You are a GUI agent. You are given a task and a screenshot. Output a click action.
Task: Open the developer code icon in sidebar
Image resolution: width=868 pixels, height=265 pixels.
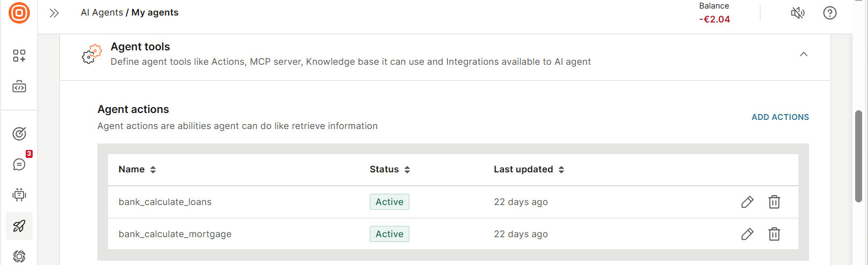click(19, 87)
